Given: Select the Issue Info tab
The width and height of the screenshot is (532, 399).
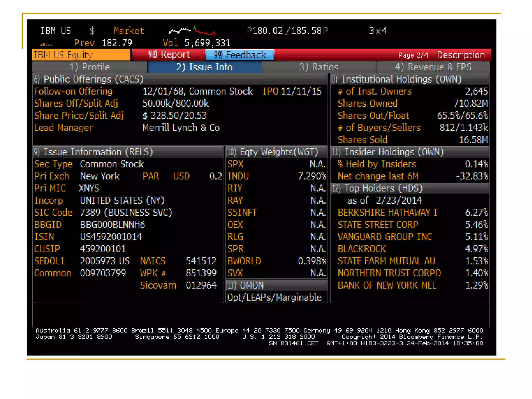Looking at the screenshot, I should (204, 67).
